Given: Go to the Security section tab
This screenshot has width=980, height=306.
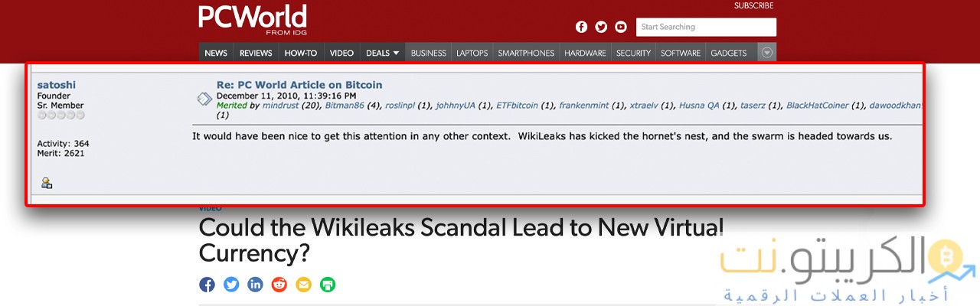Looking at the screenshot, I should click(x=633, y=53).
